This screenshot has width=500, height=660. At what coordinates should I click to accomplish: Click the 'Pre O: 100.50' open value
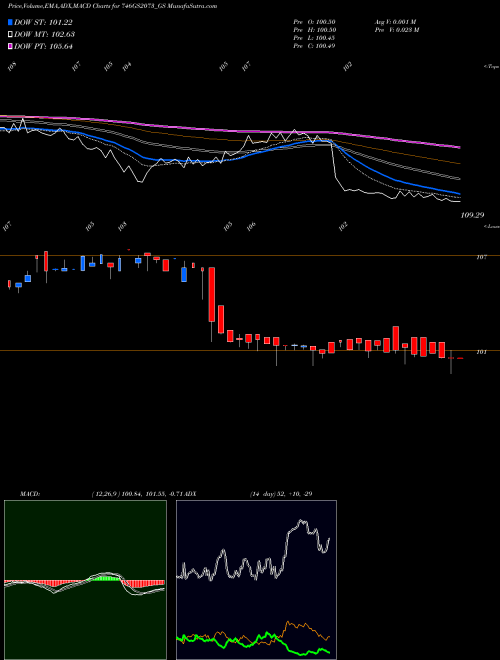[x=314, y=22]
